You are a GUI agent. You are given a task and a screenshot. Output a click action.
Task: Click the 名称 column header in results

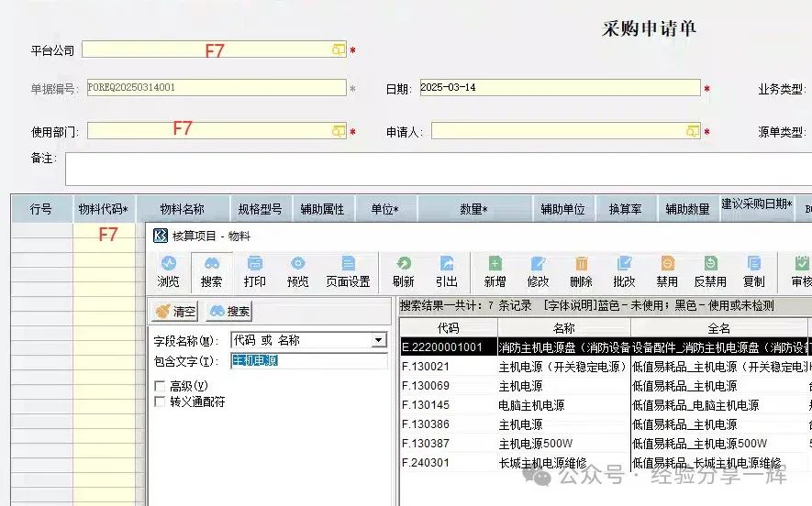pos(563,327)
